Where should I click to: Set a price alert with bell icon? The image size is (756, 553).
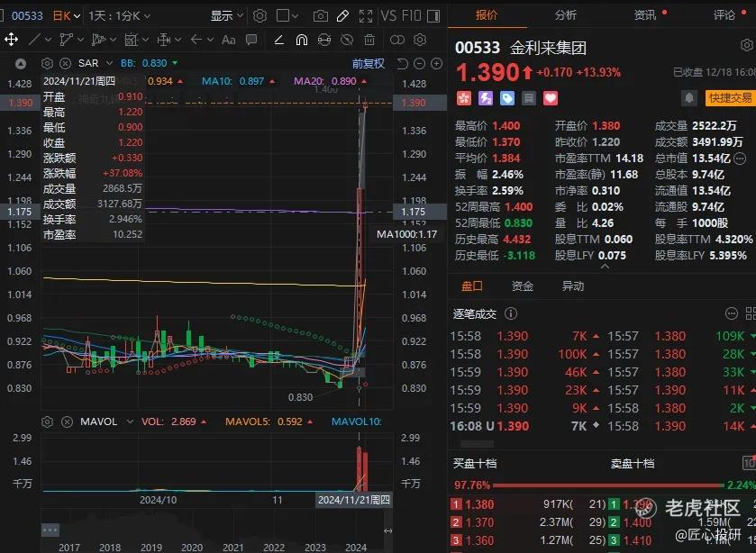[x=689, y=98]
